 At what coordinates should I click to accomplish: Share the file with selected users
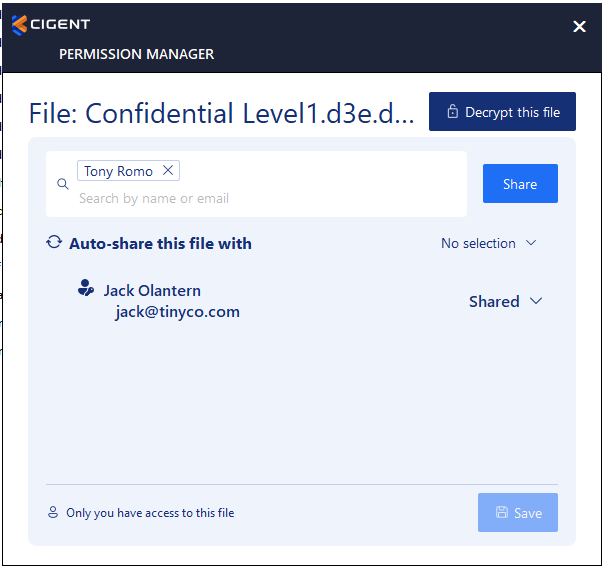pos(520,184)
